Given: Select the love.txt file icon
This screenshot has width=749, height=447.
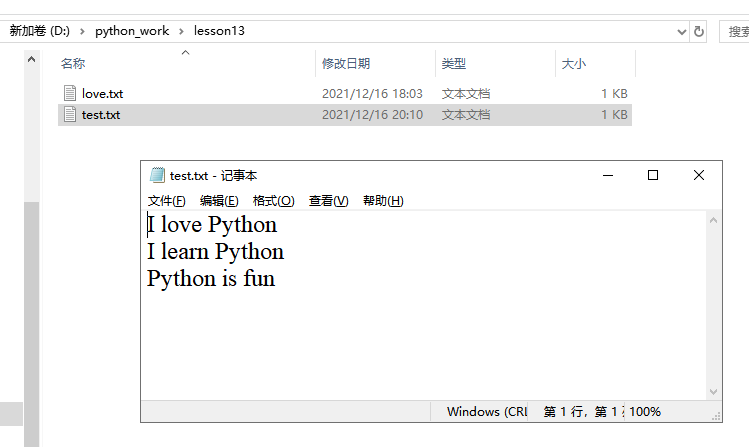Looking at the screenshot, I should point(70,93).
